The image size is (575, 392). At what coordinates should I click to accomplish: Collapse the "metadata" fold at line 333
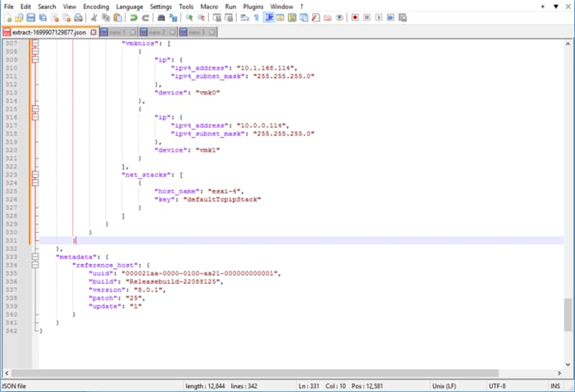(x=35, y=257)
